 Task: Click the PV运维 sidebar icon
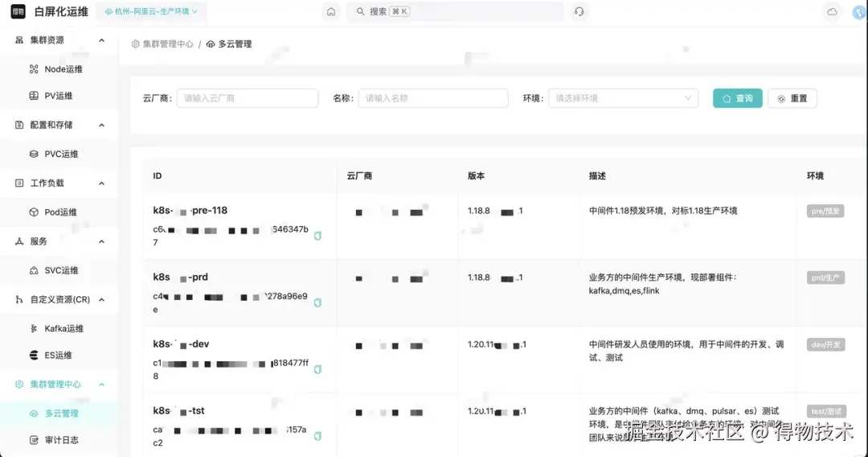pyautogui.click(x=34, y=96)
